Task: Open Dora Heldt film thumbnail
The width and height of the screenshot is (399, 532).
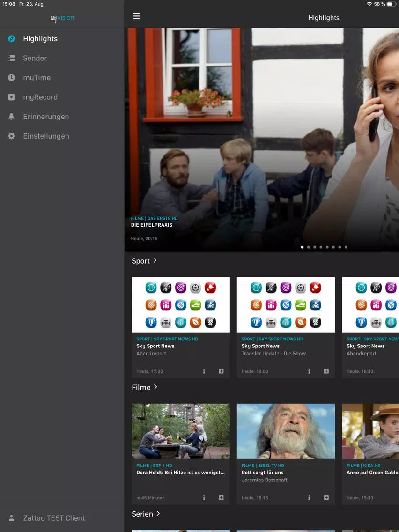Action: tap(181, 431)
